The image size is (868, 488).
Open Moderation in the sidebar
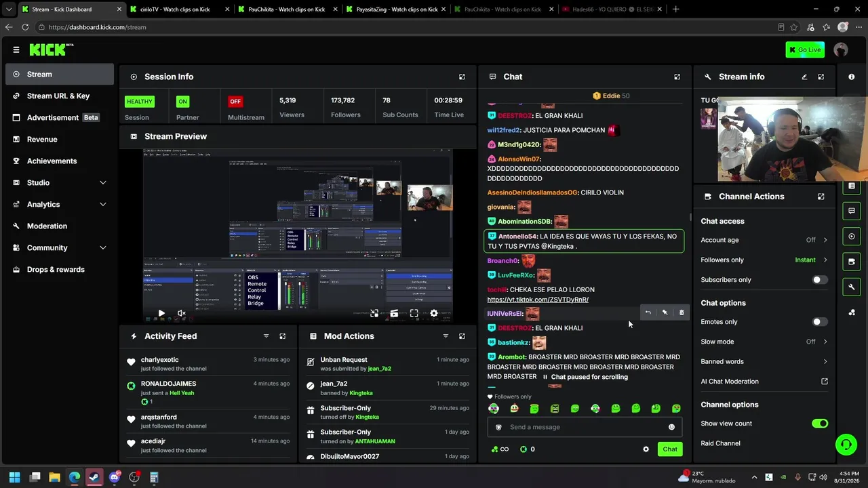tap(60, 226)
